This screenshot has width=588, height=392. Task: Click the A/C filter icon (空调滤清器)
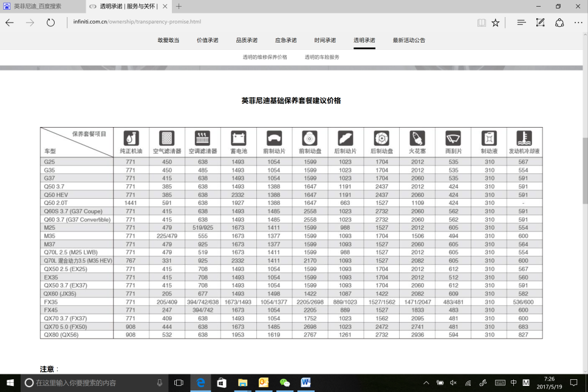(202, 138)
